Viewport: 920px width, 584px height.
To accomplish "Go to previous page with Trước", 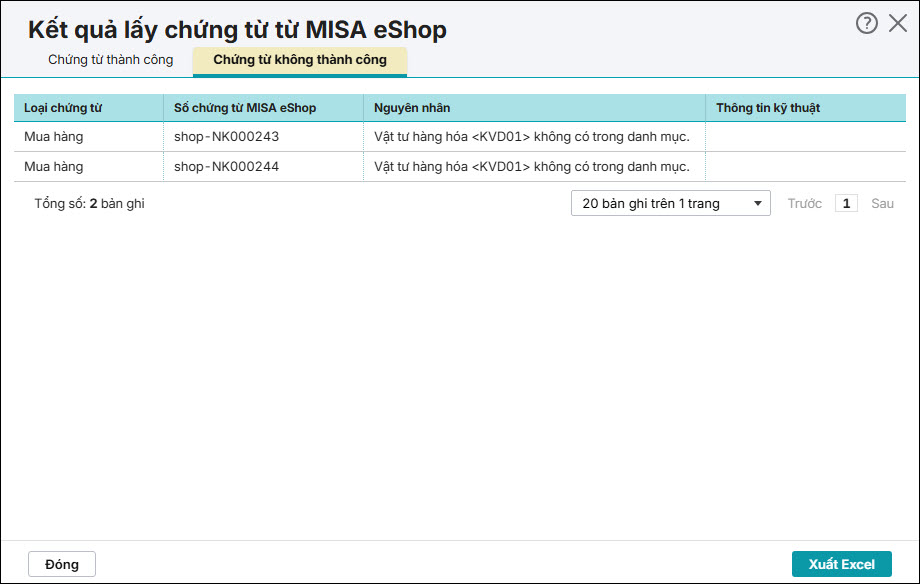I will click(x=804, y=204).
